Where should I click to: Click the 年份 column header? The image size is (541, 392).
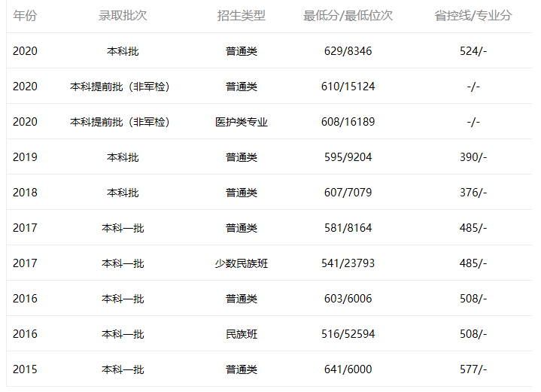pos(25,16)
